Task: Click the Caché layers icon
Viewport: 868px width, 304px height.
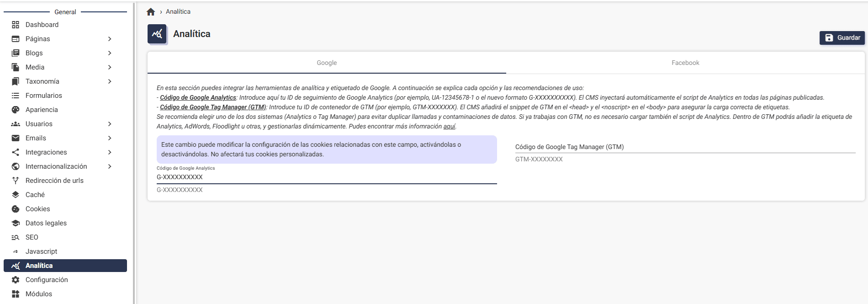Action: point(16,195)
